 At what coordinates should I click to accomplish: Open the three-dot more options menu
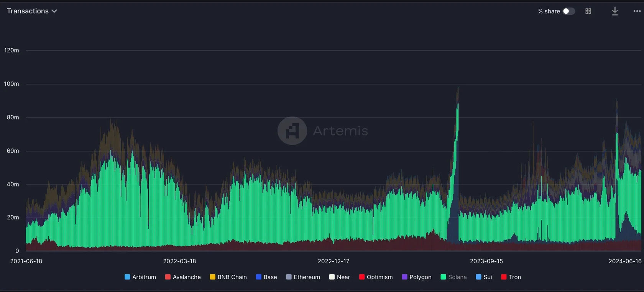click(x=637, y=11)
